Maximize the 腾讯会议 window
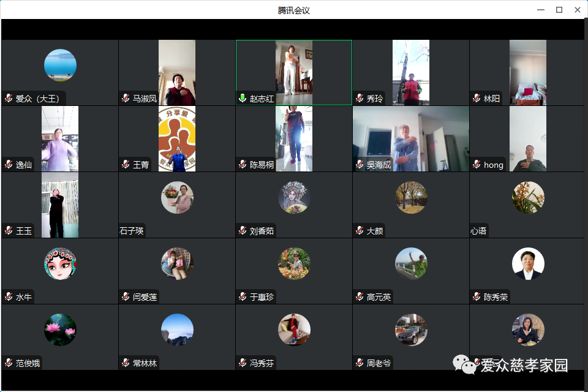588x392 pixels. [x=559, y=10]
